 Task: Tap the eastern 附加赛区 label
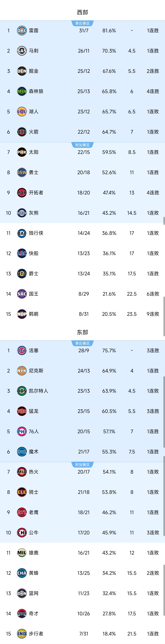pos(82,465)
